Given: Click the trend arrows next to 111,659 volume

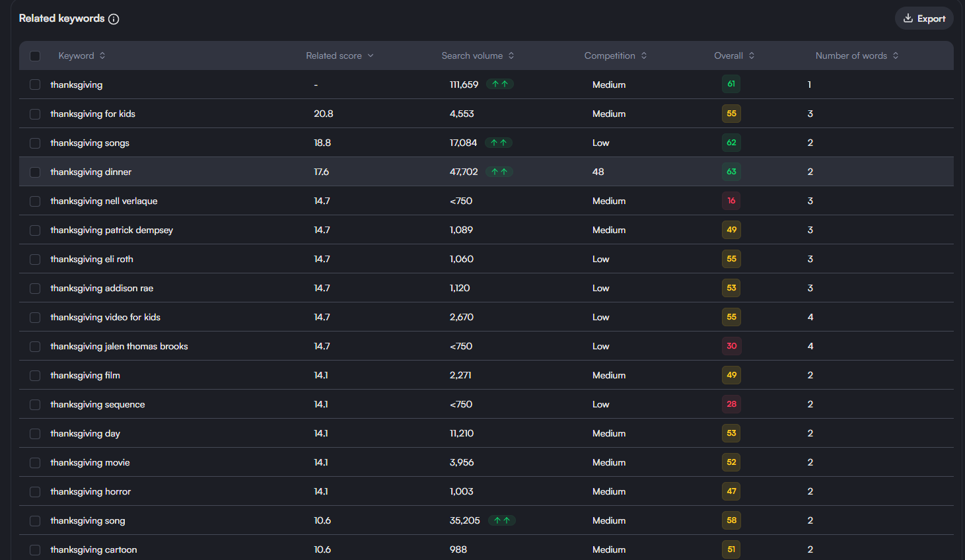Looking at the screenshot, I should [500, 84].
